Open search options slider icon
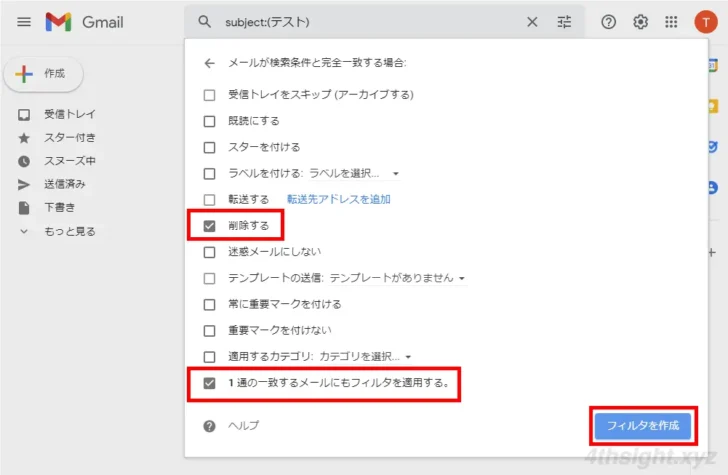Image resolution: width=728 pixels, height=475 pixels. [564, 22]
